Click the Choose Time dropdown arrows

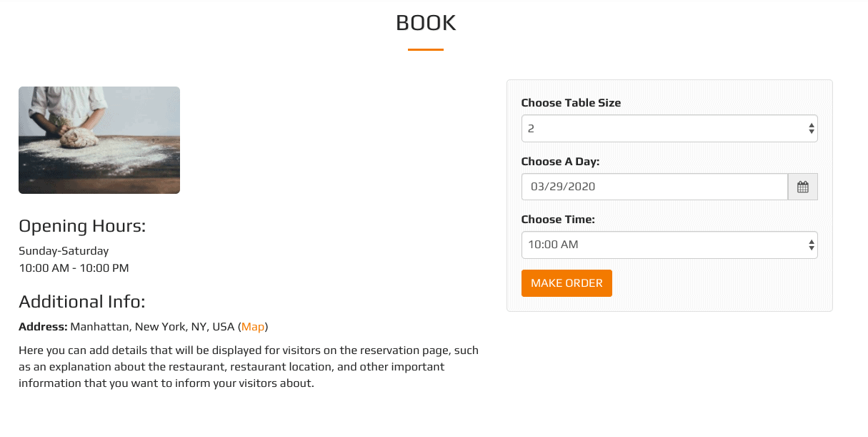click(x=812, y=245)
